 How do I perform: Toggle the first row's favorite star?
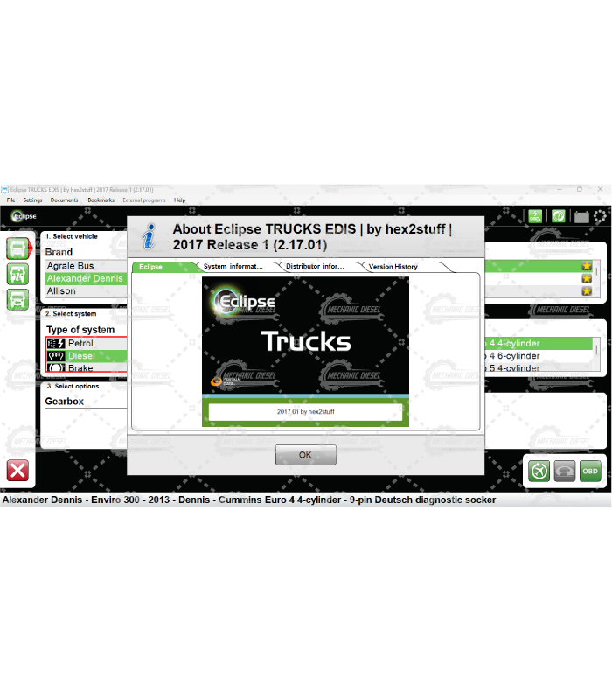coord(587,266)
